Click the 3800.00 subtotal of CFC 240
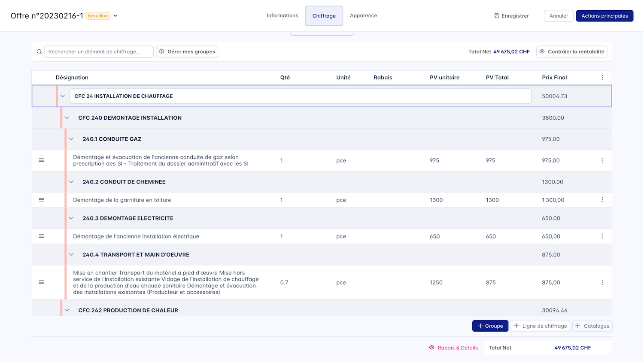644x362 pixels. pyautogui.click(x=553, y=118)
